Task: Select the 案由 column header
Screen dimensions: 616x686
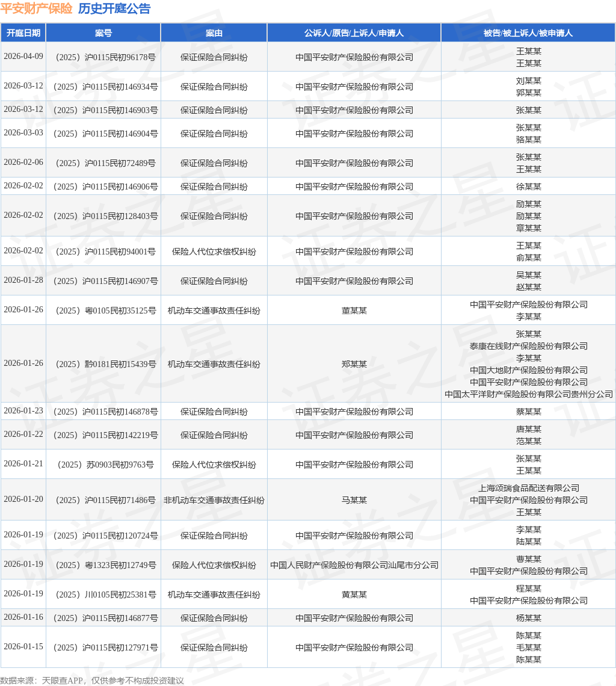Action: point(214,33)
